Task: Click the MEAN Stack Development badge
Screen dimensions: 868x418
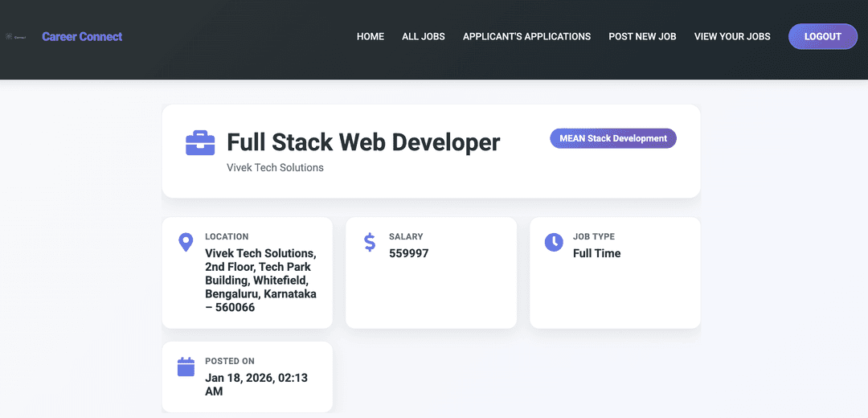Action: point(613,138)
